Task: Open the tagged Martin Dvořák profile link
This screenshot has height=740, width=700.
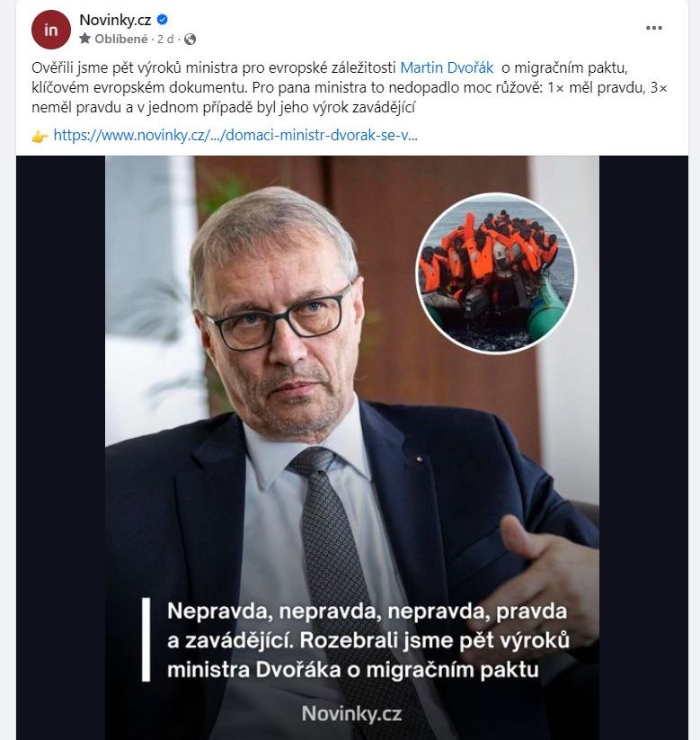Action: coord(447,68)
